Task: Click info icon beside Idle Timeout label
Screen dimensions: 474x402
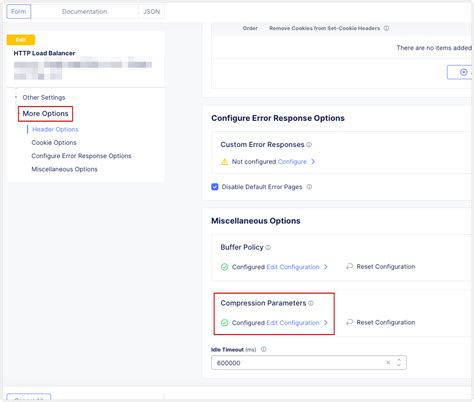Action: click(x=263, y=349)
